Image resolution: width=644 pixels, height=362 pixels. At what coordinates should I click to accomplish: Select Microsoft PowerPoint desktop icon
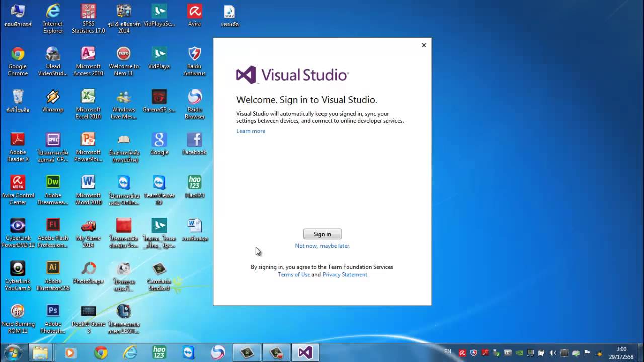[88, 147]
